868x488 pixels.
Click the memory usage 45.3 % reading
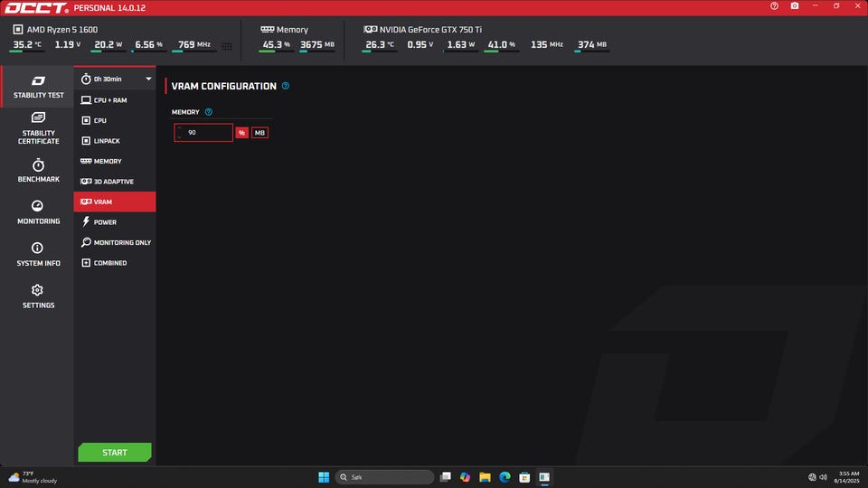pos(277,45)
